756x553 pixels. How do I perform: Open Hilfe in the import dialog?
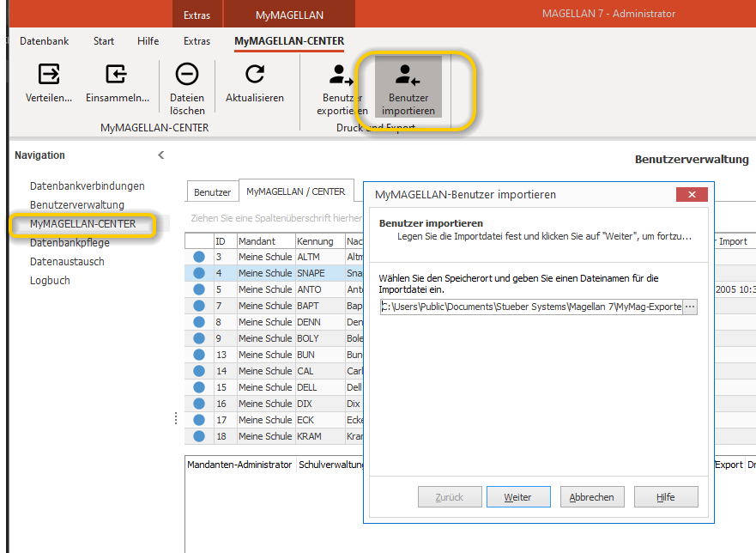[666, 497]
